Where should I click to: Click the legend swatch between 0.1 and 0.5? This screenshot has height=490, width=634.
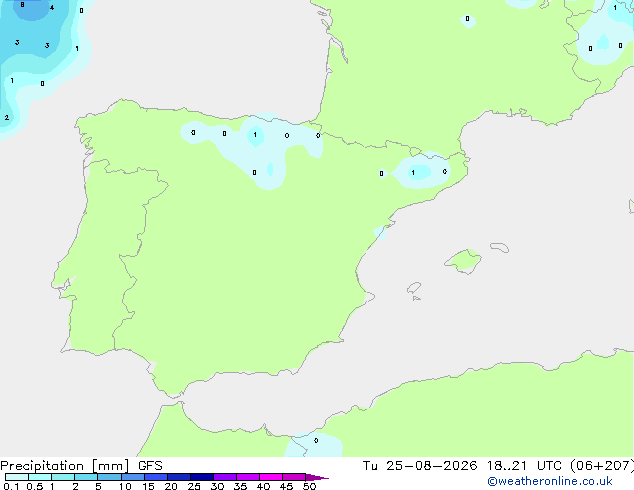tap(17, 477)
